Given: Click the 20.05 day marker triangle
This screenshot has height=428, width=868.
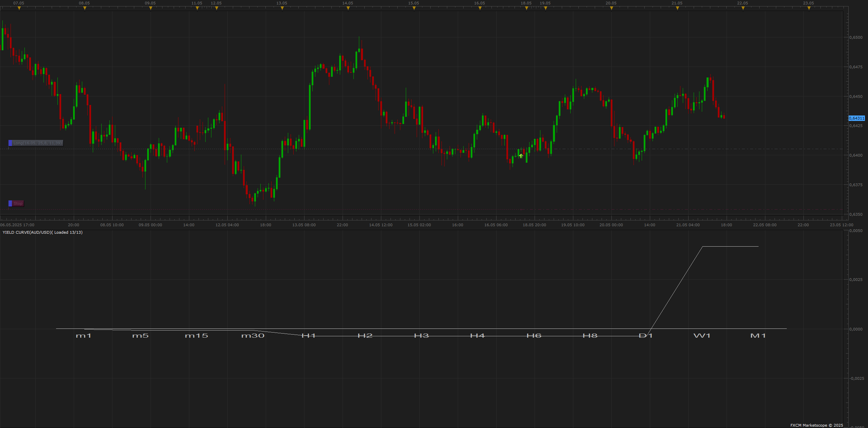Looking at the screenshot, I should (611, 8).
